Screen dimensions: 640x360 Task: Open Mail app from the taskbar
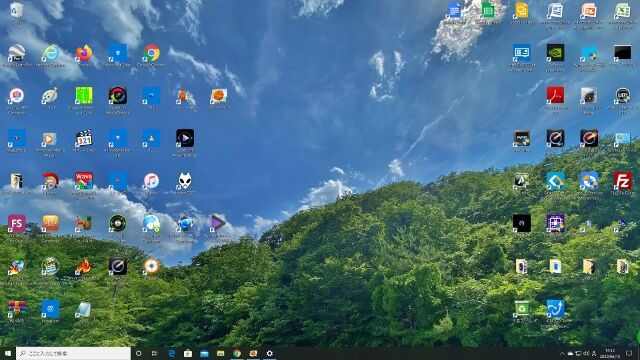(204, 353)
